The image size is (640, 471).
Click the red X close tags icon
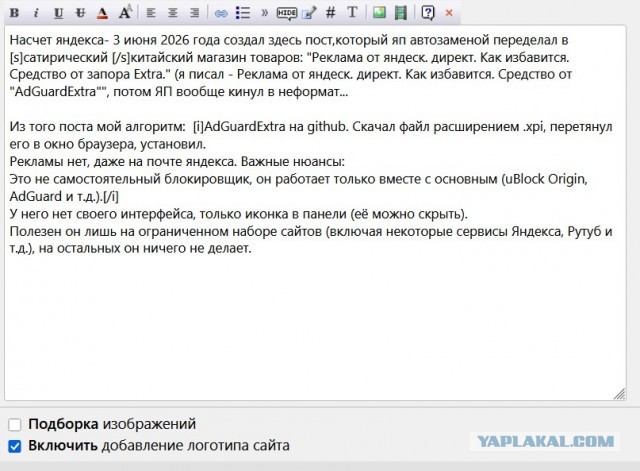(449, 13)
